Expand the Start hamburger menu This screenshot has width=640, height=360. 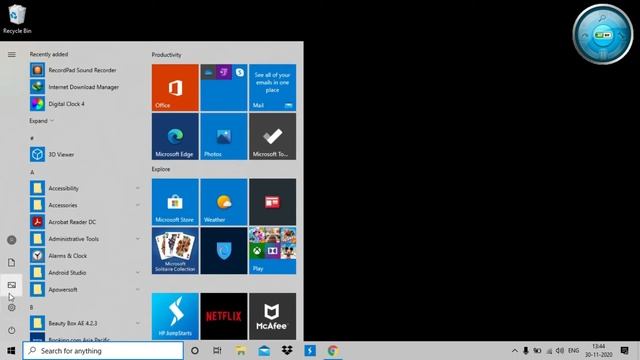11,54
